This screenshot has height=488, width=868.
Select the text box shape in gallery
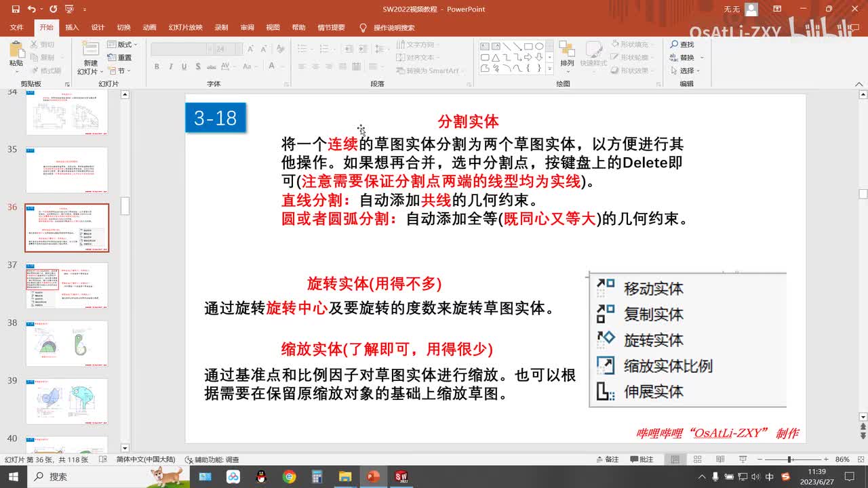(485, 46)
